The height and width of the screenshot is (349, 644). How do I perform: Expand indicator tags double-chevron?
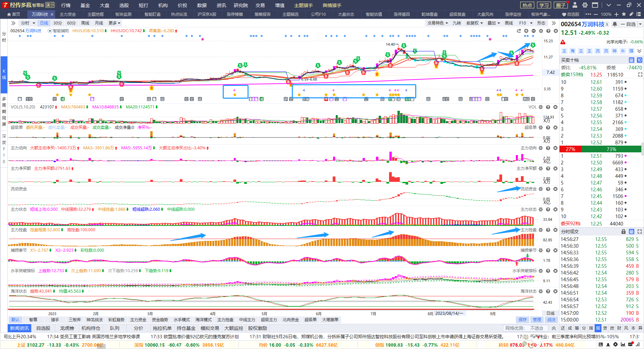(639, 51)
